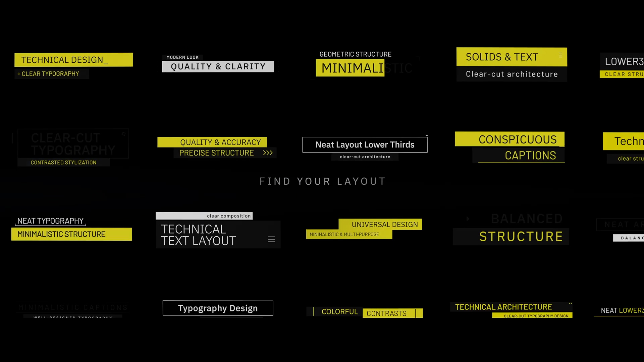The image size is (644, 362).
Task: Click the FIND YOUR LAYOUT center label
Action: (x=322, y=181)
